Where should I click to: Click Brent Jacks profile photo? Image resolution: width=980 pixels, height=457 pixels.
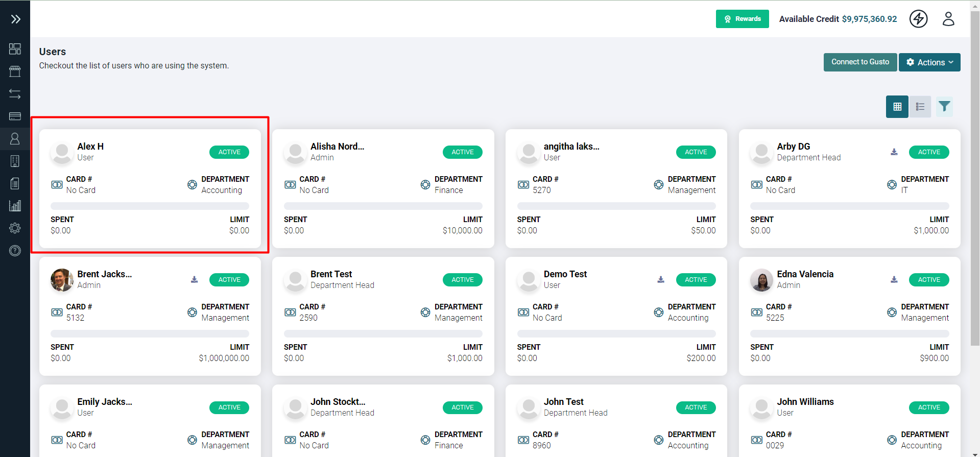click(x=62, y=280)
